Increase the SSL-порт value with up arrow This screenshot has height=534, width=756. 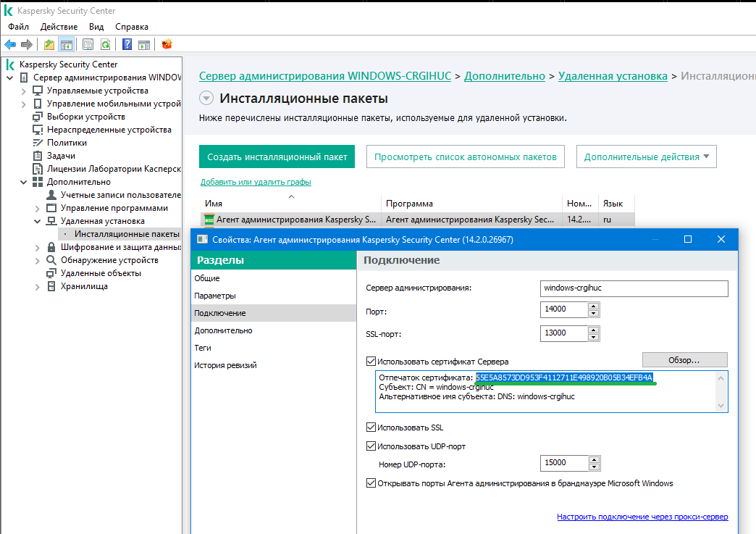click(x=594, y=330)
